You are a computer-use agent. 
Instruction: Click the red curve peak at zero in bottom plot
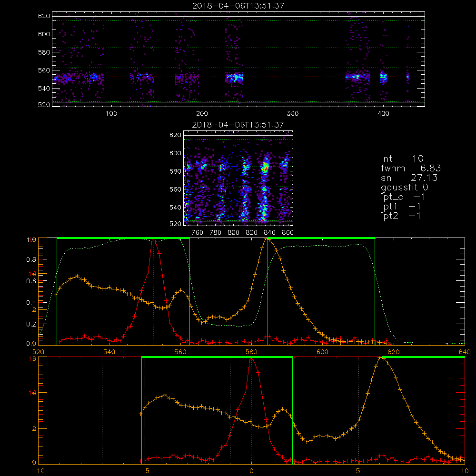pyautogui.click(x=251, y=359)
